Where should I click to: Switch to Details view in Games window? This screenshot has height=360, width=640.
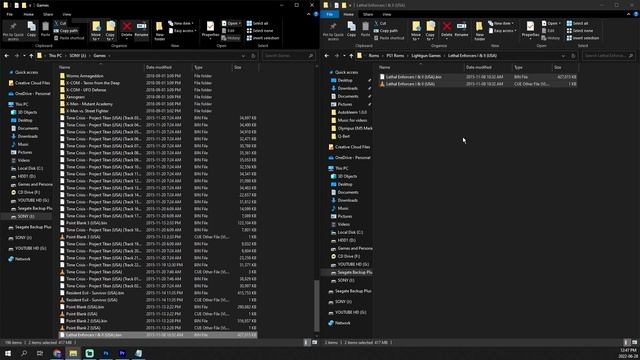pyautogui.click(x=306, y=342)
